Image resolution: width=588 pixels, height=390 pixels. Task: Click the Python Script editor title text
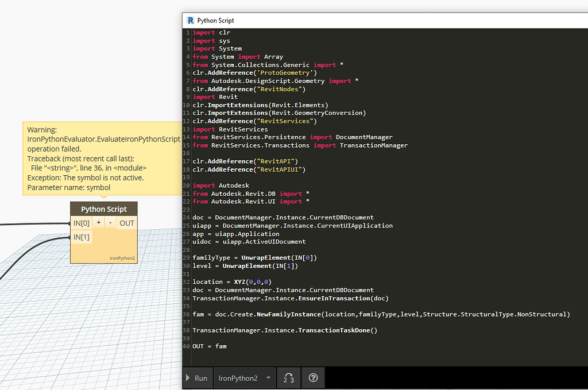coord(216,20)
